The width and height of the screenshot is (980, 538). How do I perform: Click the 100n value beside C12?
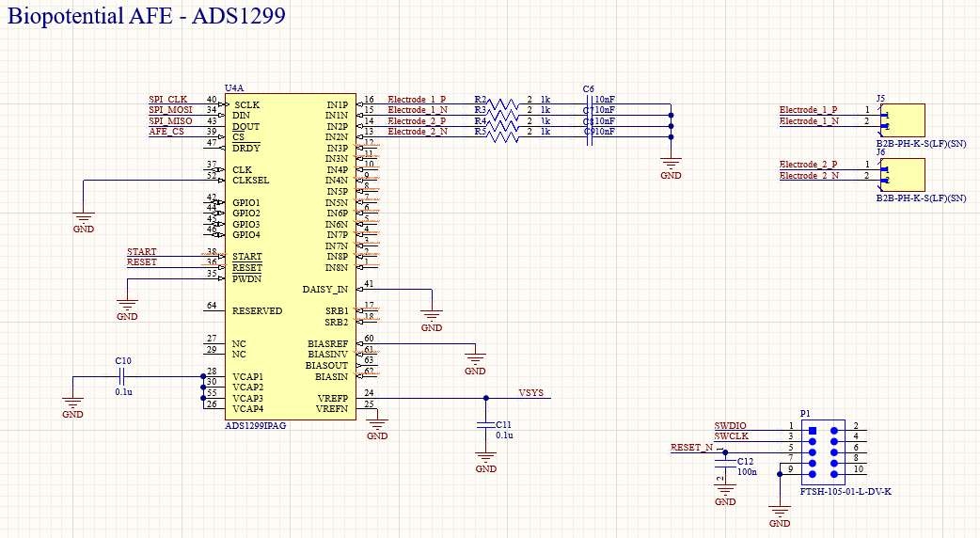tap(747, 472)
